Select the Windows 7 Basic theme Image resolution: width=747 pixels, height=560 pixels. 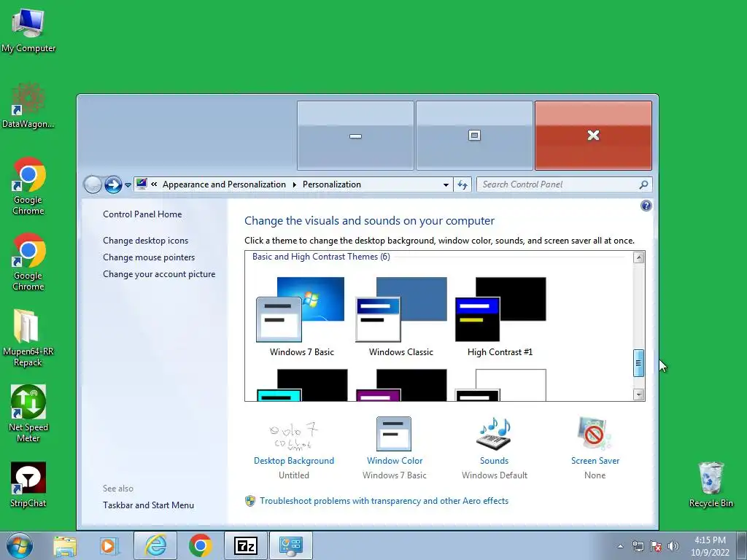pyautogui.click(x=301, y=316)
